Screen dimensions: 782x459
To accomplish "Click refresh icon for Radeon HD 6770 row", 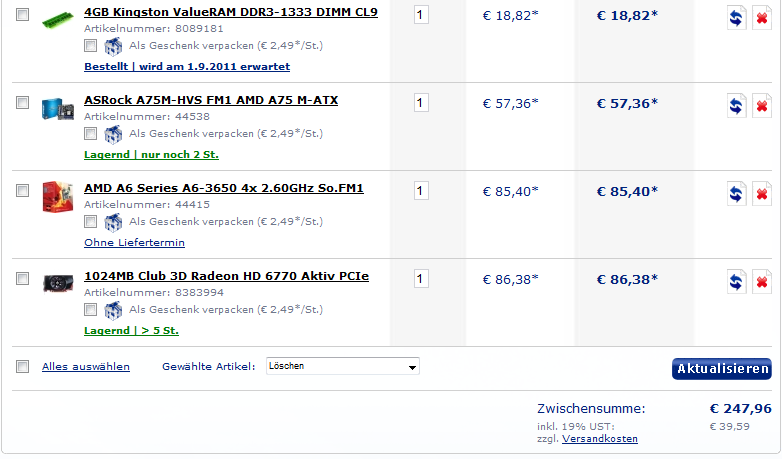I will click(x=736, y=282).
